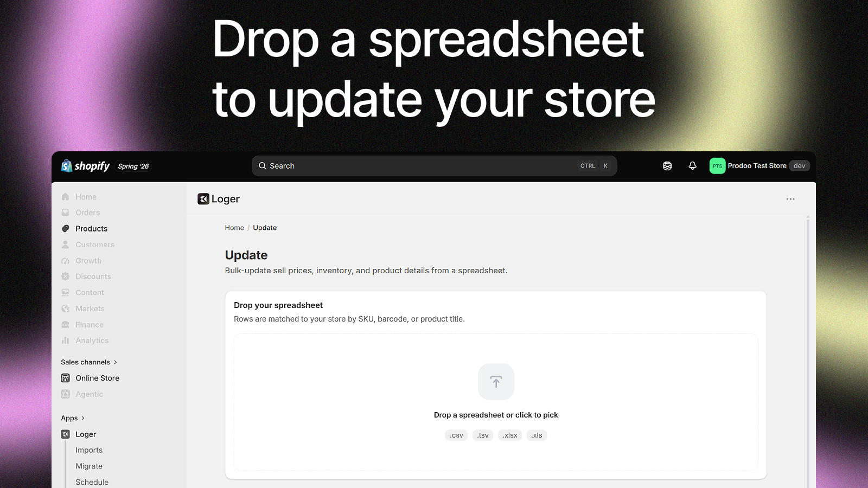Go to Orders in the sidebar
868x488 pixels.
click(88, 213)
